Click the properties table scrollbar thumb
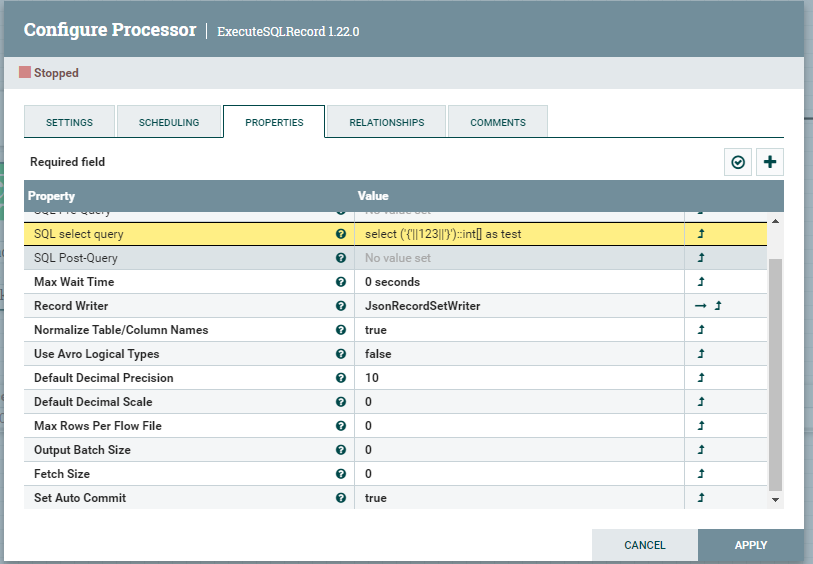Viewport: 813px width, 564px height. pyautogui.click(x=775, y=374)
